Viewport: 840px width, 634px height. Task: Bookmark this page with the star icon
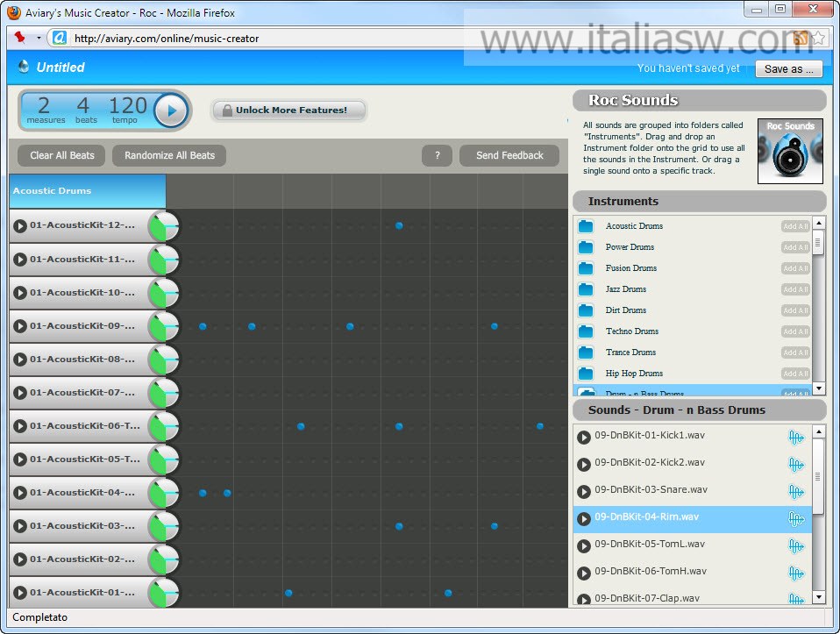(x=818, y=38)
